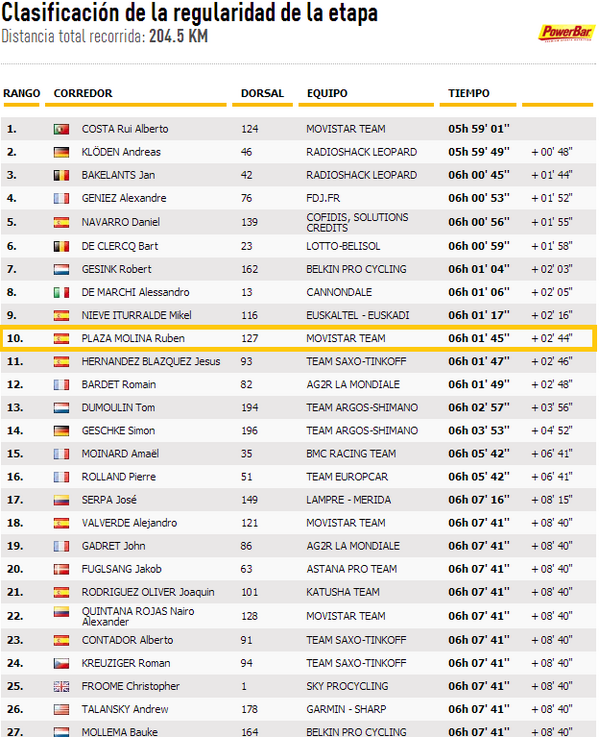Click team KATUSHA TEAM
This screenshot has width=599, height=737.
[x=343, y=592]
